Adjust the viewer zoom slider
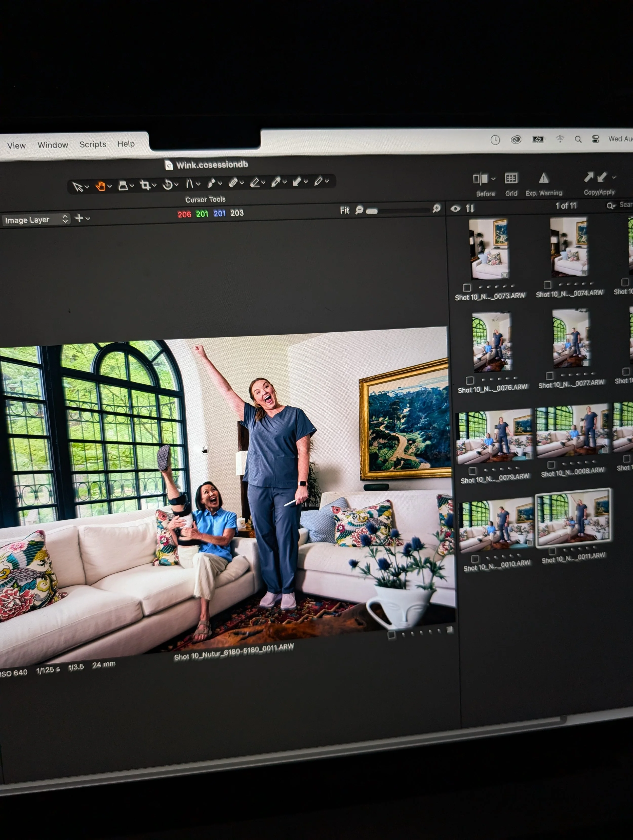The height and width of the screenshot is (840, 633). (x=372, y=211)
